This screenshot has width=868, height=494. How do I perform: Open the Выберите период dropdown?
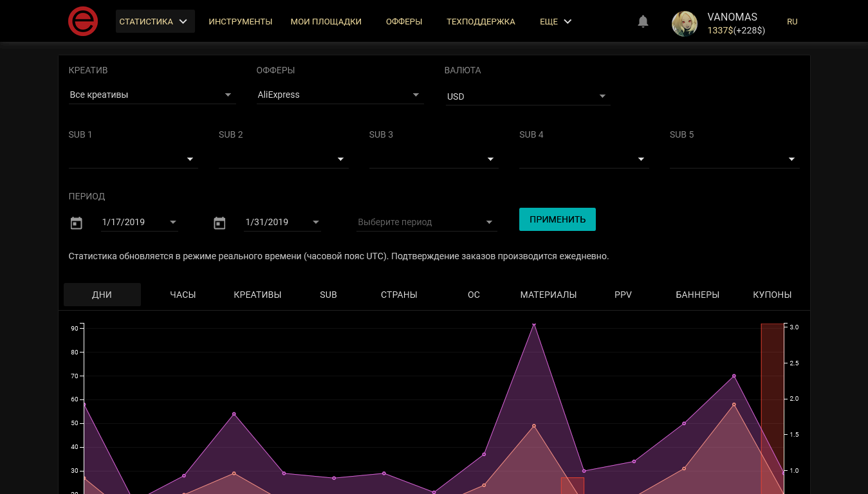pyautogui.click(x=427, y=222)
